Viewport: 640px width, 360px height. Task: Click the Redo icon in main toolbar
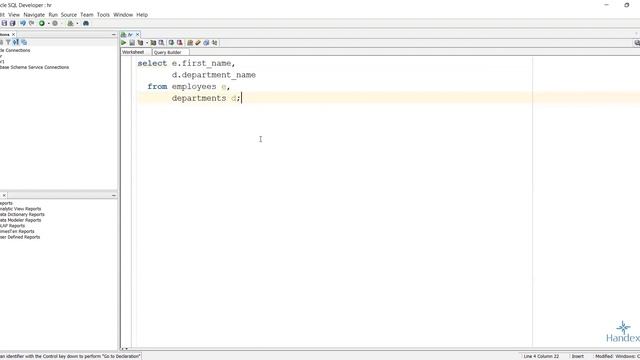(31, 23)
